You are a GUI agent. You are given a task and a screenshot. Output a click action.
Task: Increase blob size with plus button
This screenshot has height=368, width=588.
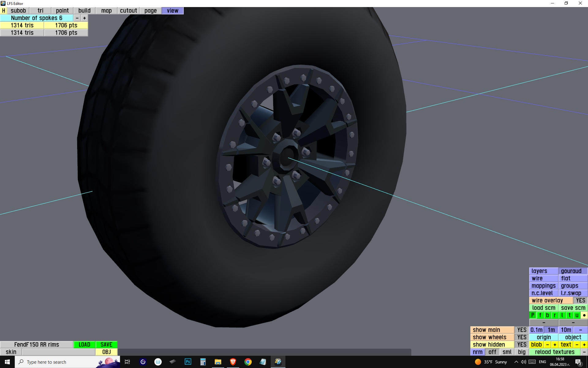coord(555,345)
